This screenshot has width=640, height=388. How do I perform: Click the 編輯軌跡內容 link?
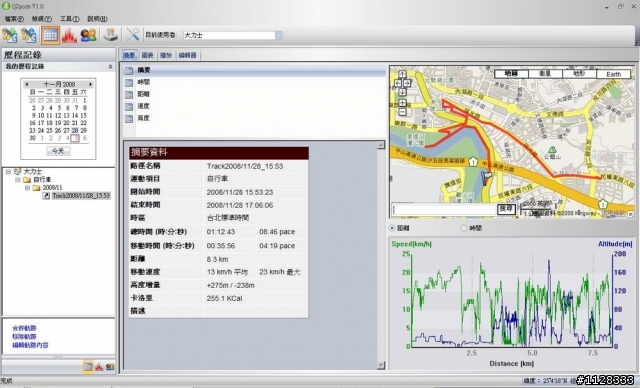tap(30, 345)
